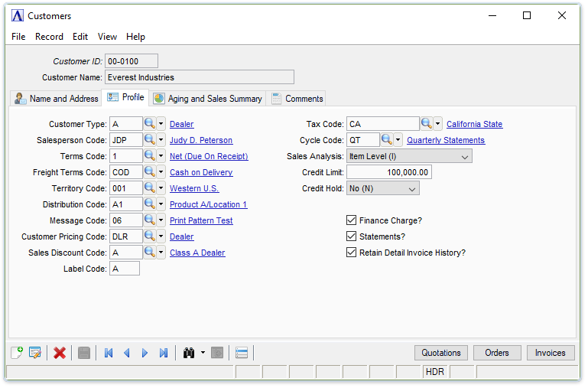588x388 pixels.
Task: Open the Record menu
Action: pyautogui.click(x=49, y=37)
